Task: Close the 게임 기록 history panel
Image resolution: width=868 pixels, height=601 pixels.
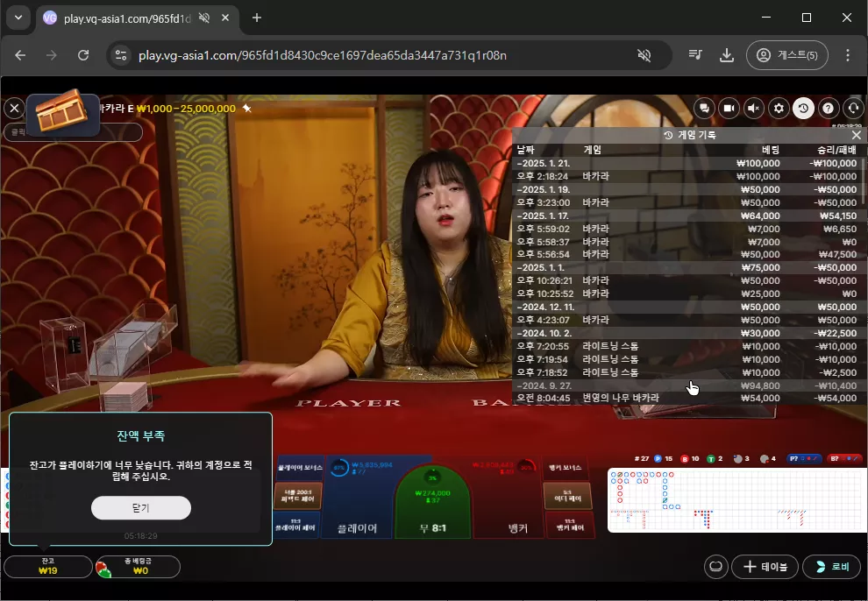Action: click(857, 135)
